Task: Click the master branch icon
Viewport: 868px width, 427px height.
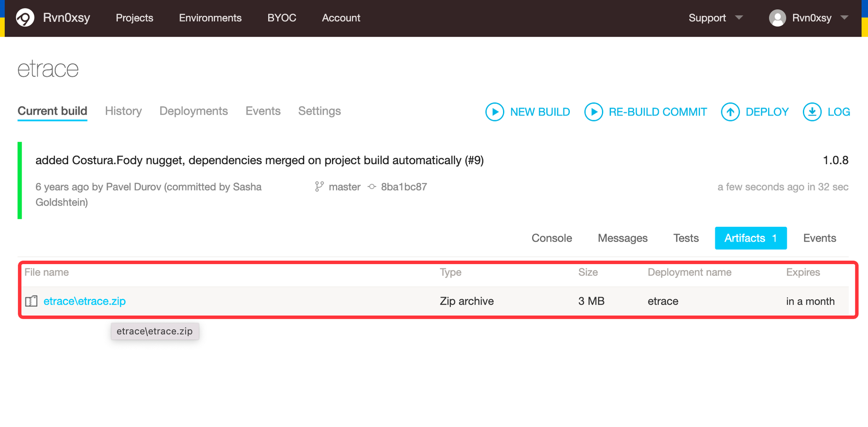Action: [319, 187]
